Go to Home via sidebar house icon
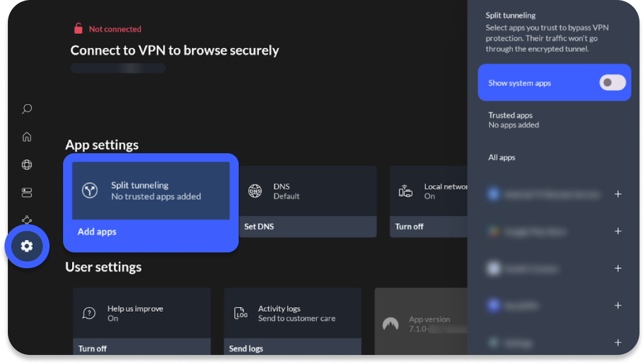The image size is (644, 364). tap(26, 137)
